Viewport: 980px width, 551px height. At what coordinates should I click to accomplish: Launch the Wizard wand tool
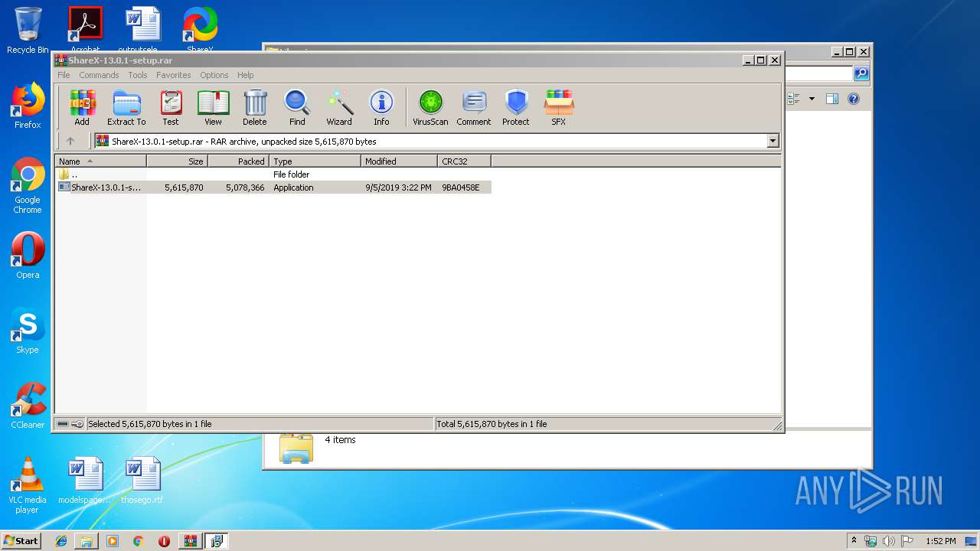tap(339, 107)
